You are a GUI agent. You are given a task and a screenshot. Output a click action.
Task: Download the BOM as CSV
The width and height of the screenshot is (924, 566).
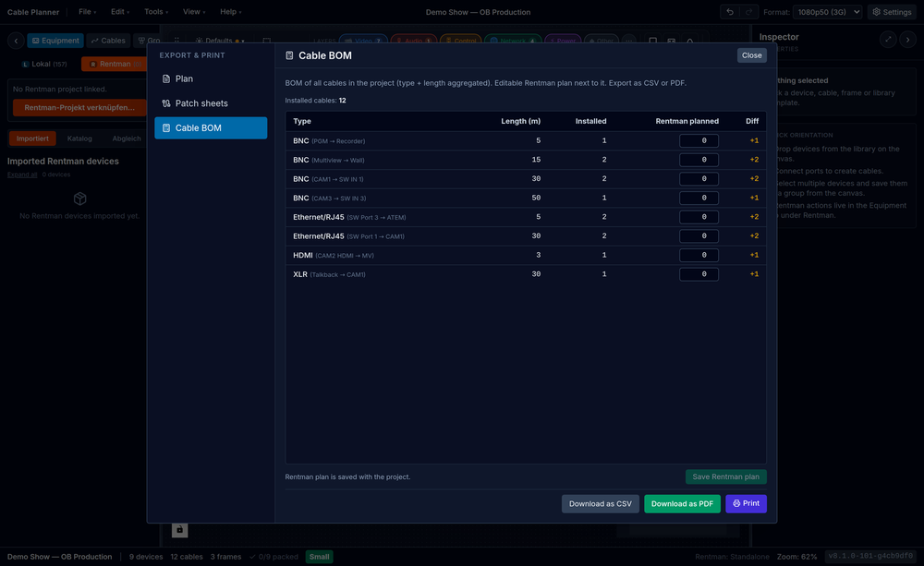600,503
